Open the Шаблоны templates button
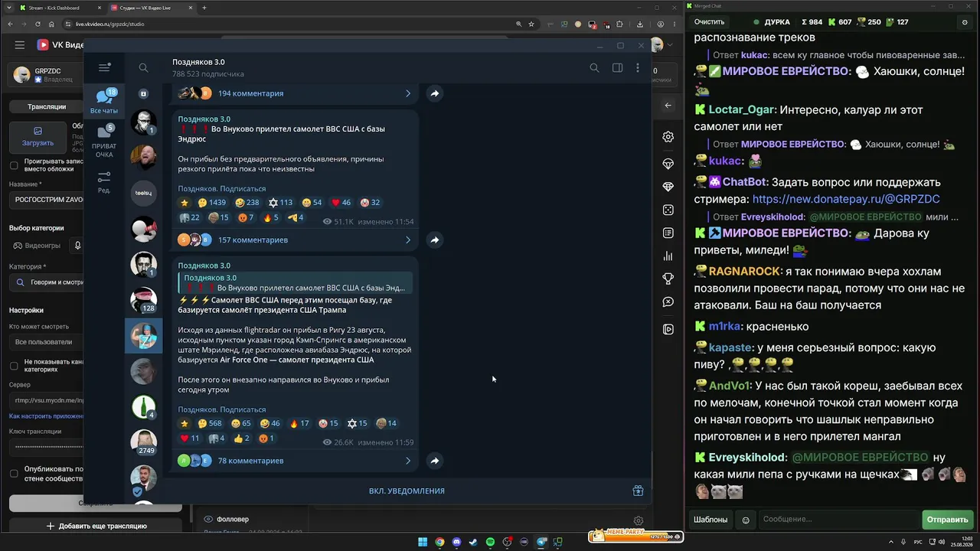The image size is (980, 551). pyautogui.click(x=710, y=520)
